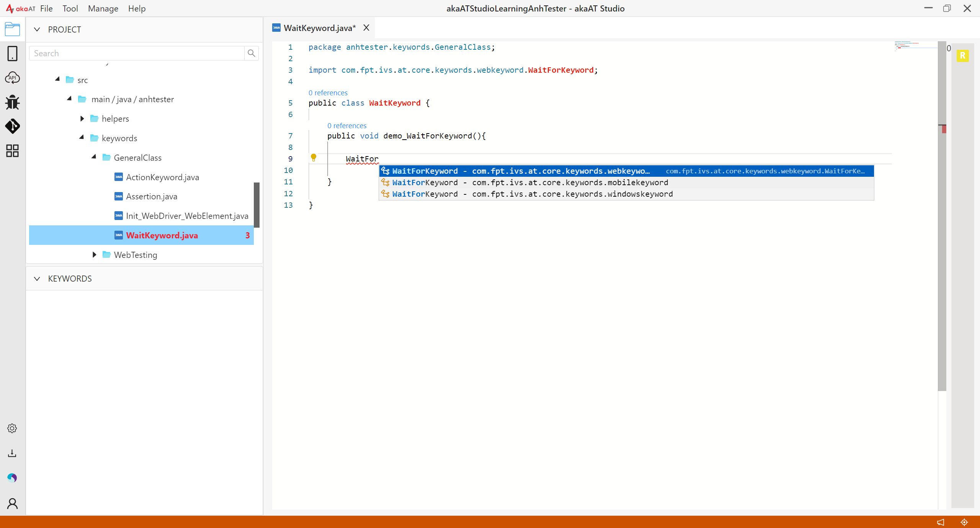Open the settings gear icon
980x528 pixels.
(x=12, y=428)
